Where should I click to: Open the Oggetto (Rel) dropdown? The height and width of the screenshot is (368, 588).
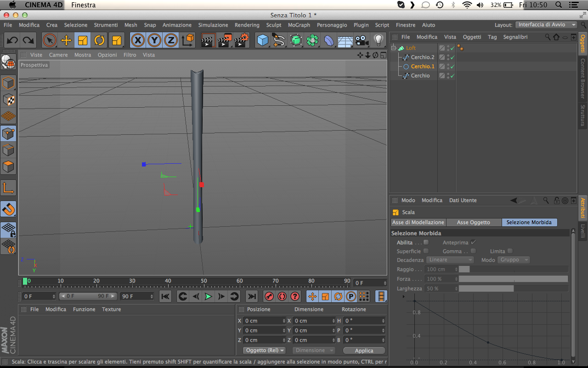coord(265,351)
